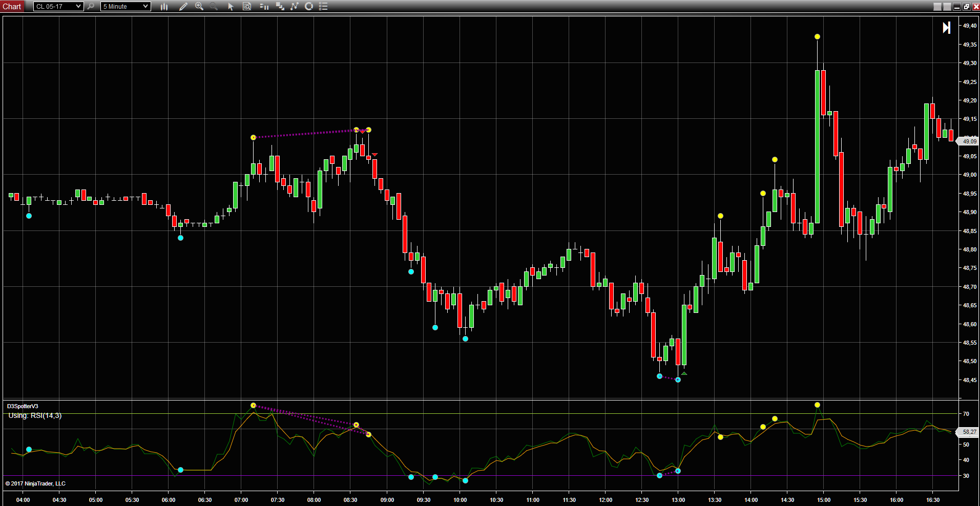Image resolution: width=980 pixels, height=506 pixels.
Task: Click the green up triangle near 13:00 low
Action: pyautogui.click(x=684, y=374)
